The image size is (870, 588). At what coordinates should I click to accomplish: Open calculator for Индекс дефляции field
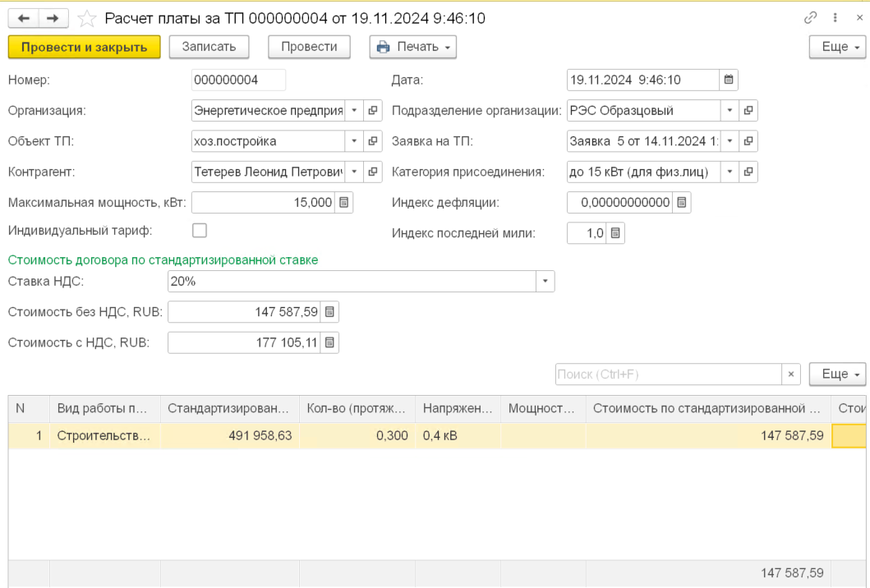(x=681, y=202)
